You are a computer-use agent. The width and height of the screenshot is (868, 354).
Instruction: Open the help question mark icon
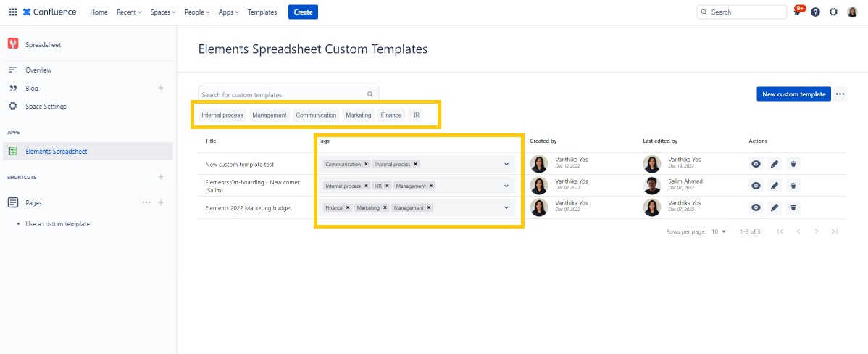click(815, 12)
